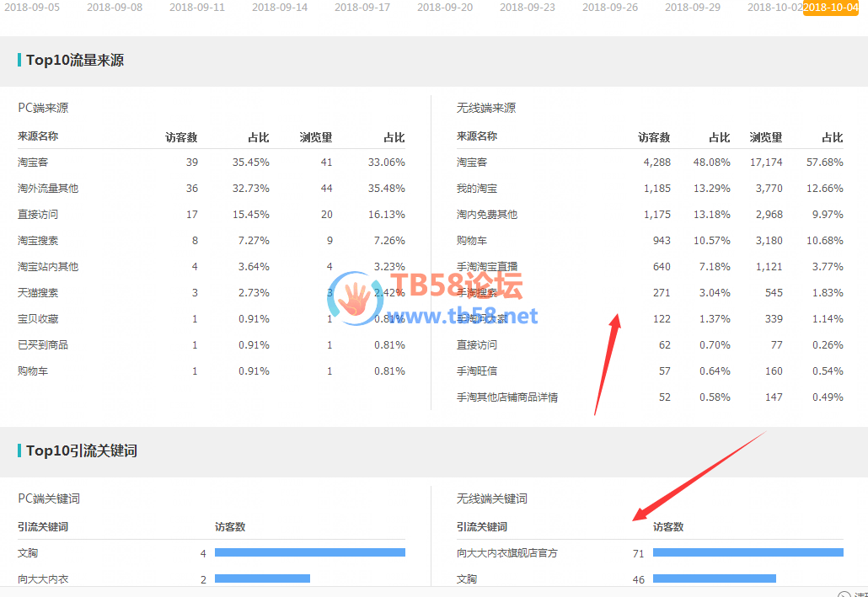Viewport: 868px width, 597px height.
Task: Click 淘宝客 in the 无线端来源 table
Action: point(472,163)
